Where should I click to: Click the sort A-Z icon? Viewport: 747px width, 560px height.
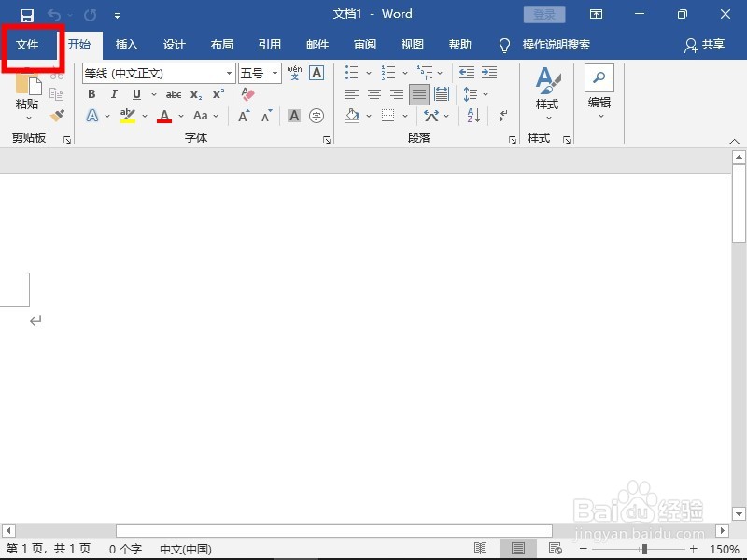coord(473,115)
